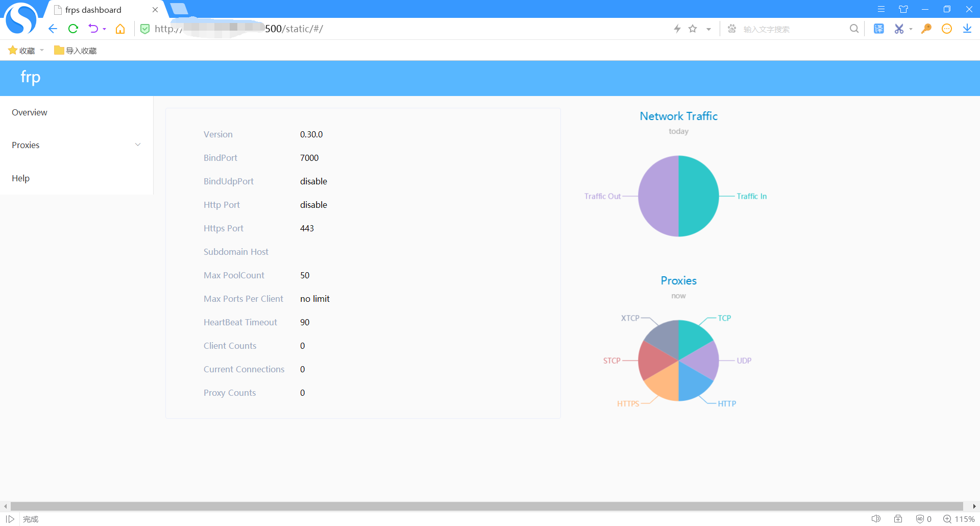Click the 115% zoom indicator
This screenshot has height=526, width=980.
point(959,519)
